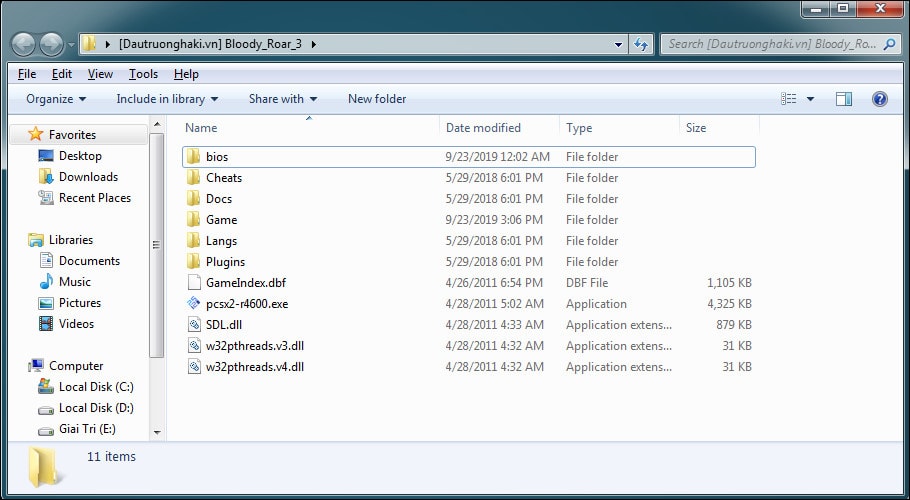
Task: Open the address bar history dropdown
Action: [619, 44]
